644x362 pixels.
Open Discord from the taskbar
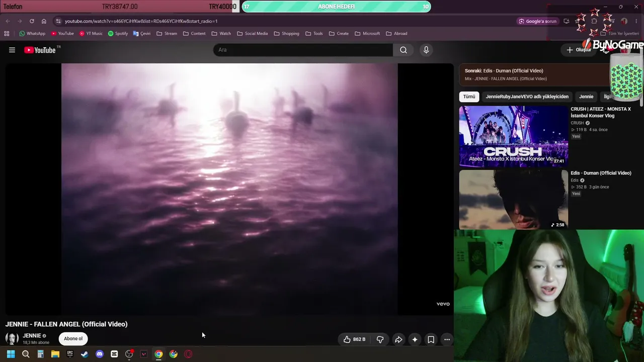[100, 354]
